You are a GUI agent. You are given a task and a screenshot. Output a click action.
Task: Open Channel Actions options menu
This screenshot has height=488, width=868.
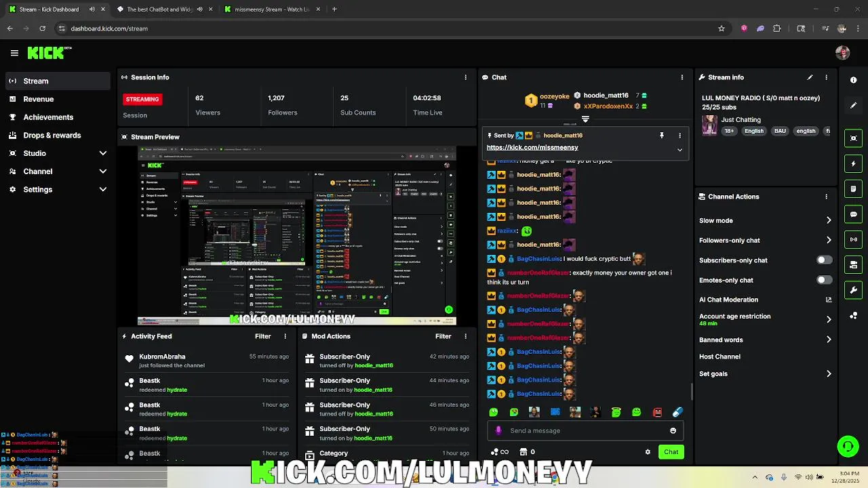(x=826, y=197)
